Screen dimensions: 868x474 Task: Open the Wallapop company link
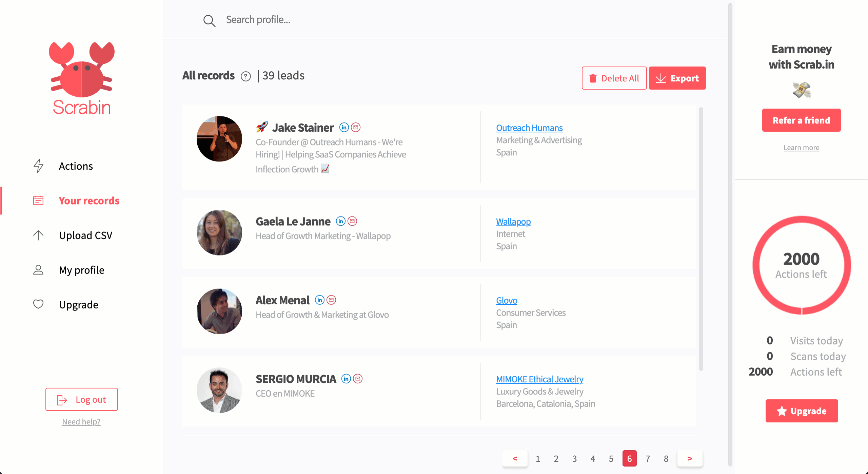513,222
